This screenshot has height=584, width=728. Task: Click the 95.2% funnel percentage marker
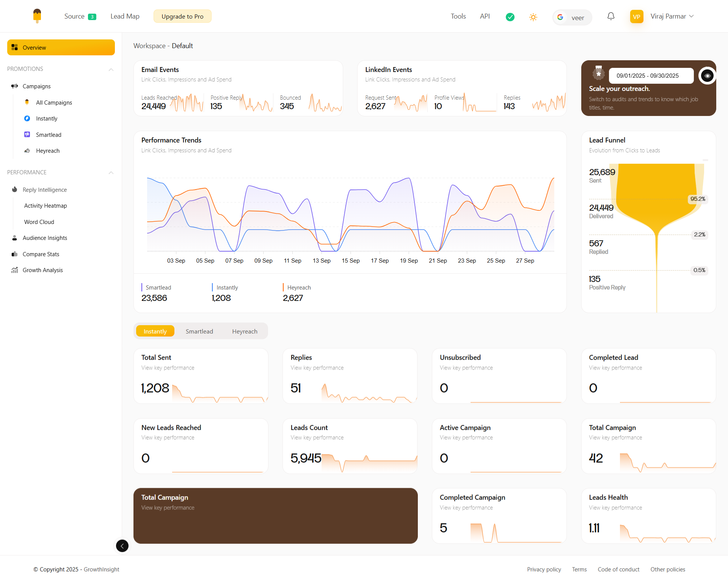pos(697,199)
